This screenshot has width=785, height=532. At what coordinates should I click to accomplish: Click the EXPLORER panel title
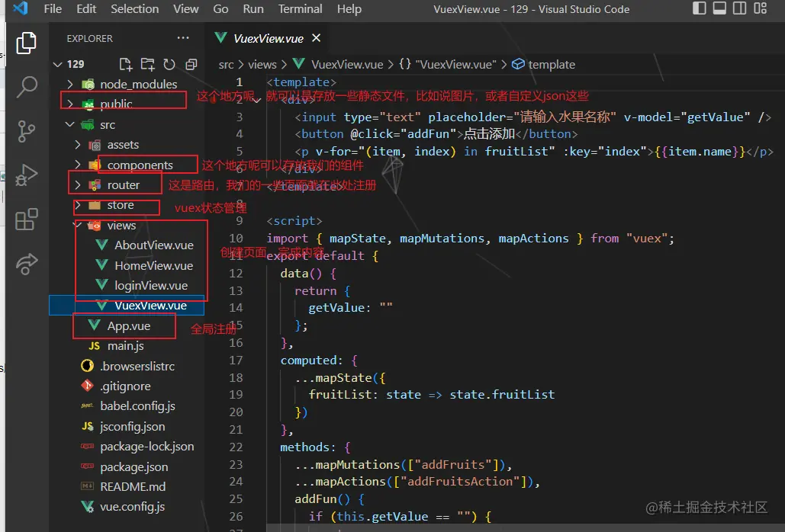[x=89, y=39]
